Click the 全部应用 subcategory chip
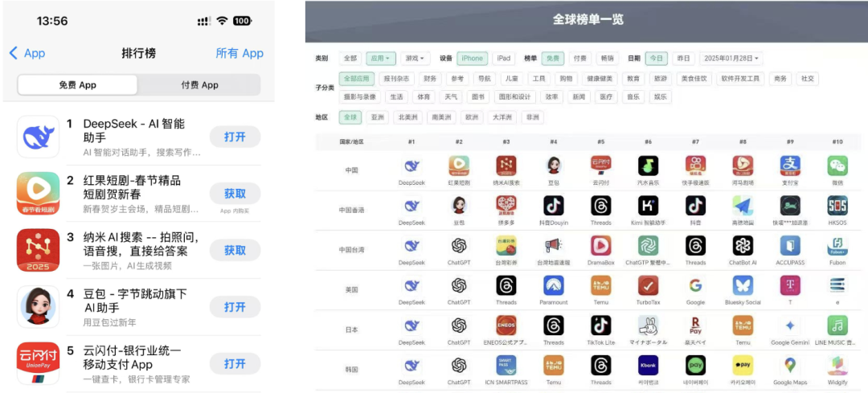 click(357, 79)
